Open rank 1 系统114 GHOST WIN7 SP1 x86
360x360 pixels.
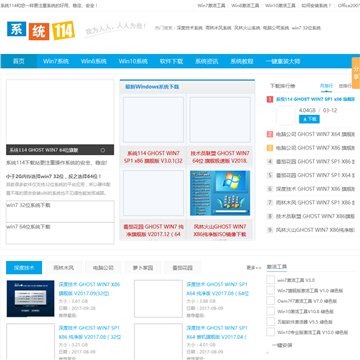[x=315, y=99]
